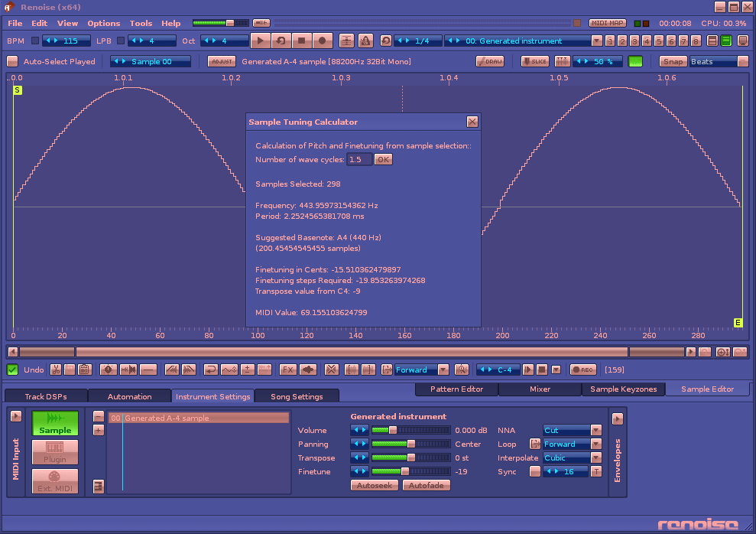
Task: Open the Generated instrument dropdown arrow
Action: coord(596,41)
